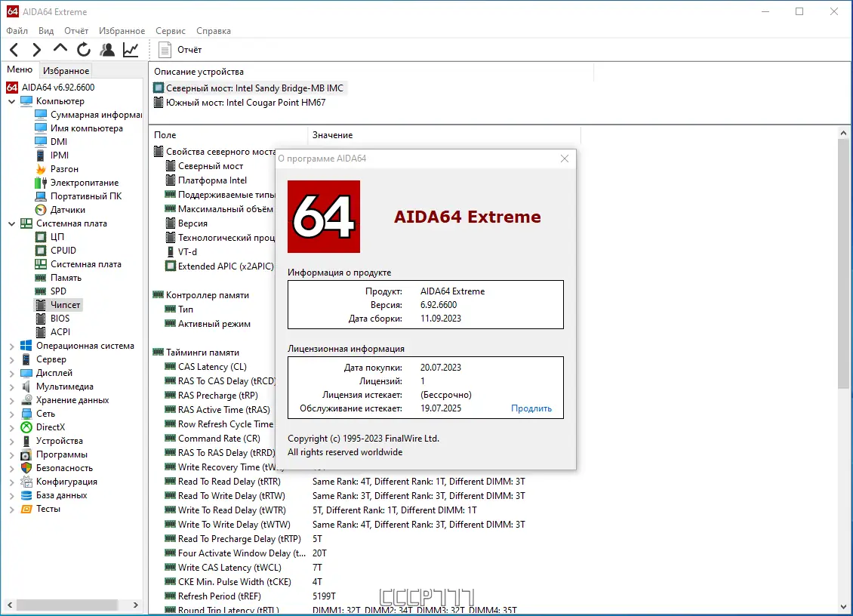Viewport: 853px width, 616px height.
Task: Expand the Сервер tree node
Action: point(11,359)
